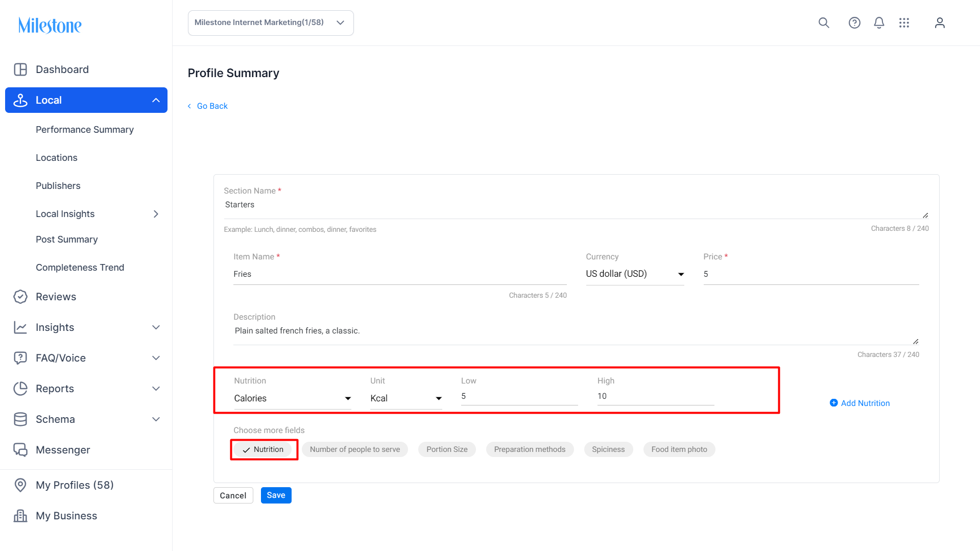Click the Description resize handle
The width and height of the screenshot is (980, 551).
click(x=916, y=342)
